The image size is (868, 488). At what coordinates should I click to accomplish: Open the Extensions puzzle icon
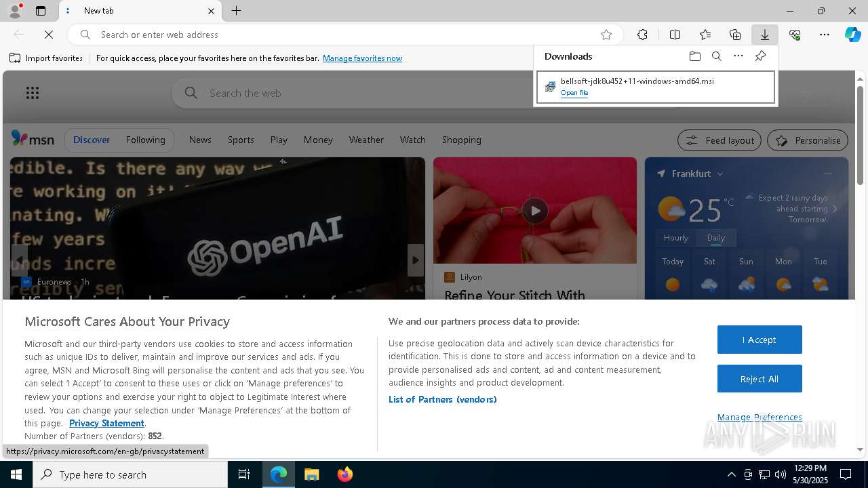(642, 35)
